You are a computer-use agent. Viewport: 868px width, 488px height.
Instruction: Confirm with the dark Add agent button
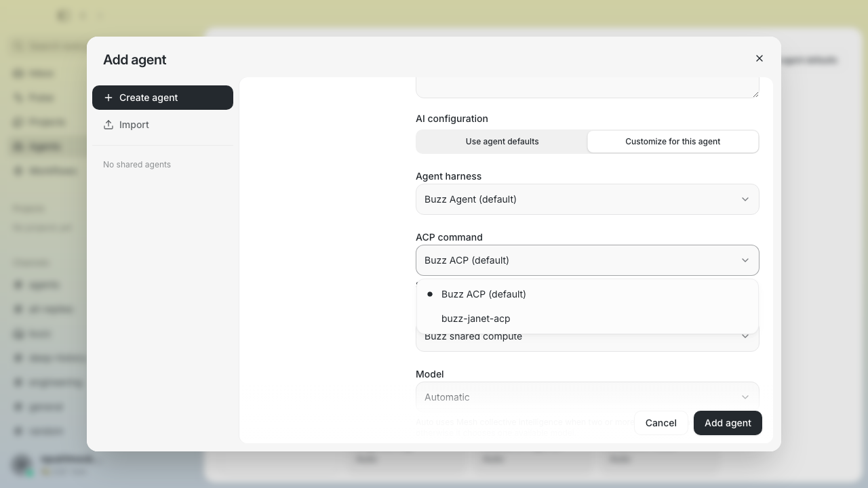[728, 423]
